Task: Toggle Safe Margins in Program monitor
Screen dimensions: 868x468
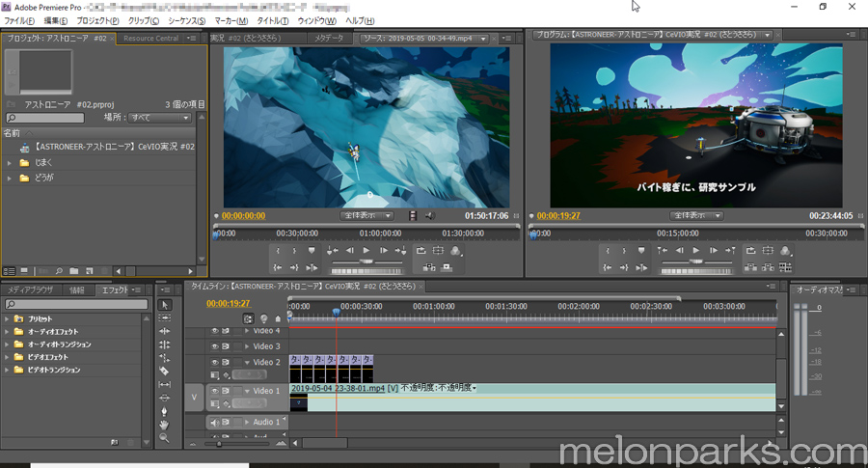Action: [x=768, y=250]
